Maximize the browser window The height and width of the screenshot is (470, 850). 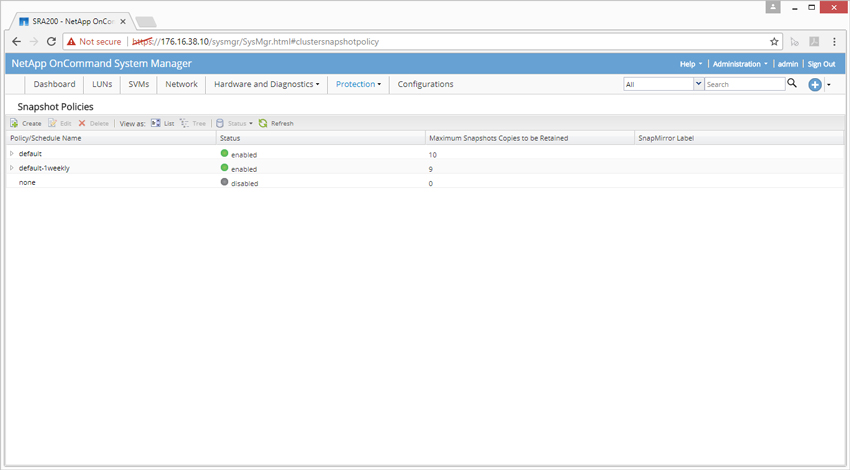[x=812, y=7]
